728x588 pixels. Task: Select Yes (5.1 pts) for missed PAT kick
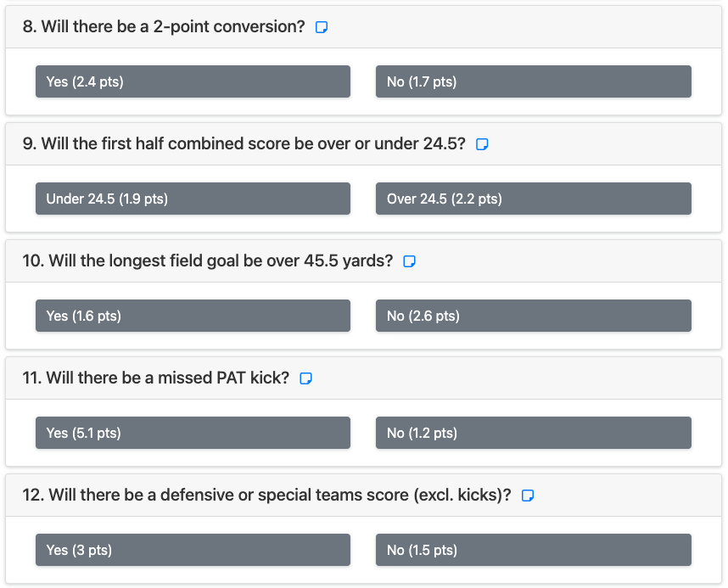193,433
